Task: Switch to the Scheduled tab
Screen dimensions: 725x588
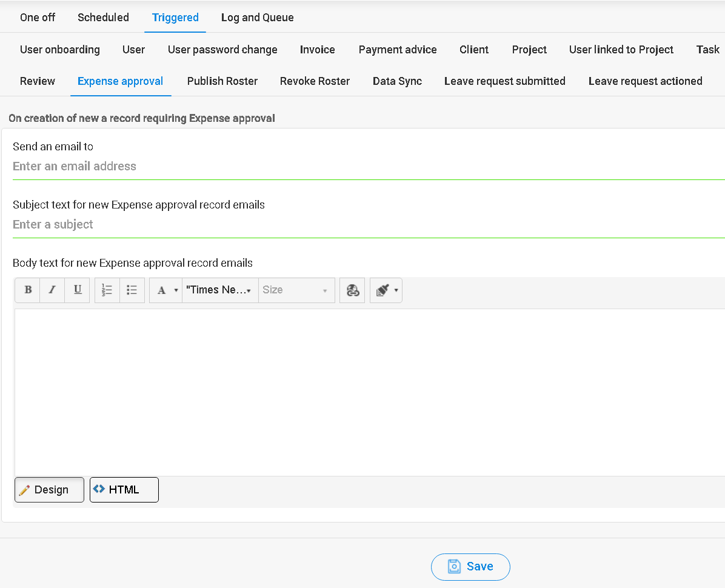Action: tap(103, 18)
